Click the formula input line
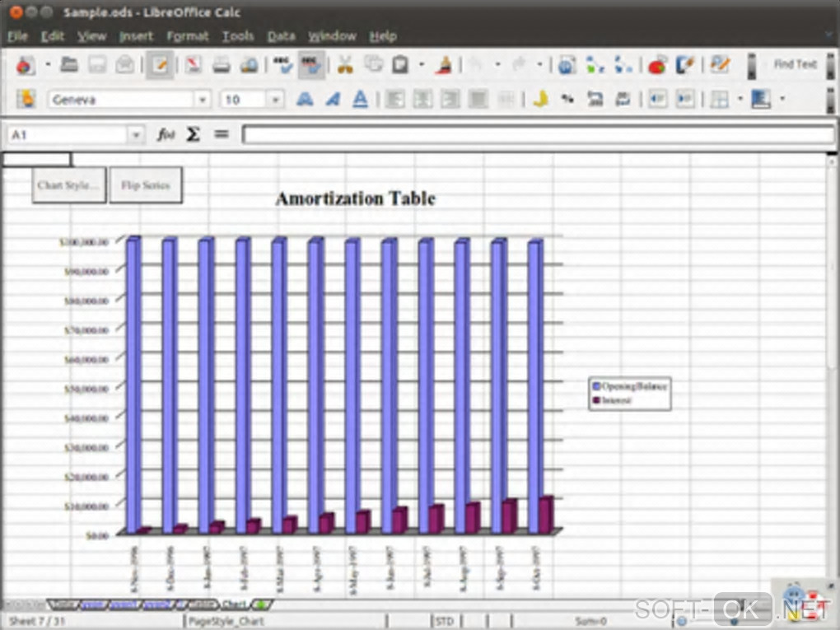This screenshot has width=840, height=630. tap(538, 135)
